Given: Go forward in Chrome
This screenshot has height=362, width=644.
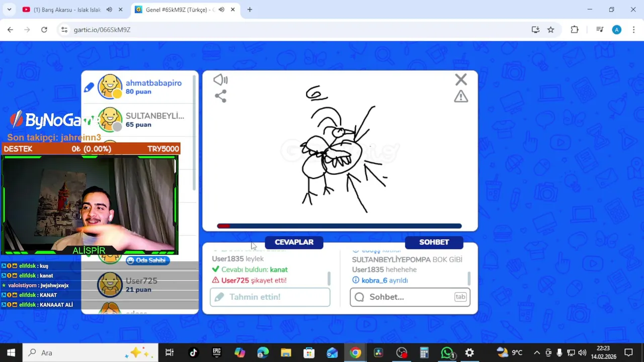Looking at the screenshot, I should [x=27, y=30].
